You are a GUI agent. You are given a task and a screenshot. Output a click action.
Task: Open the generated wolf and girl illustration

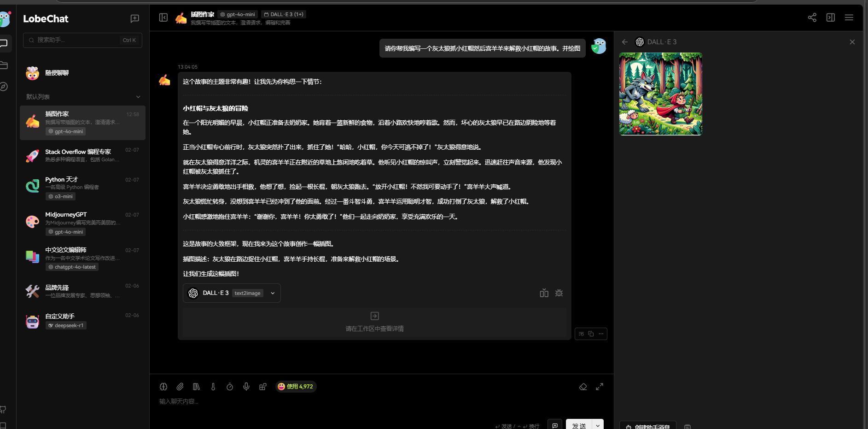click(x=661, y=94)
